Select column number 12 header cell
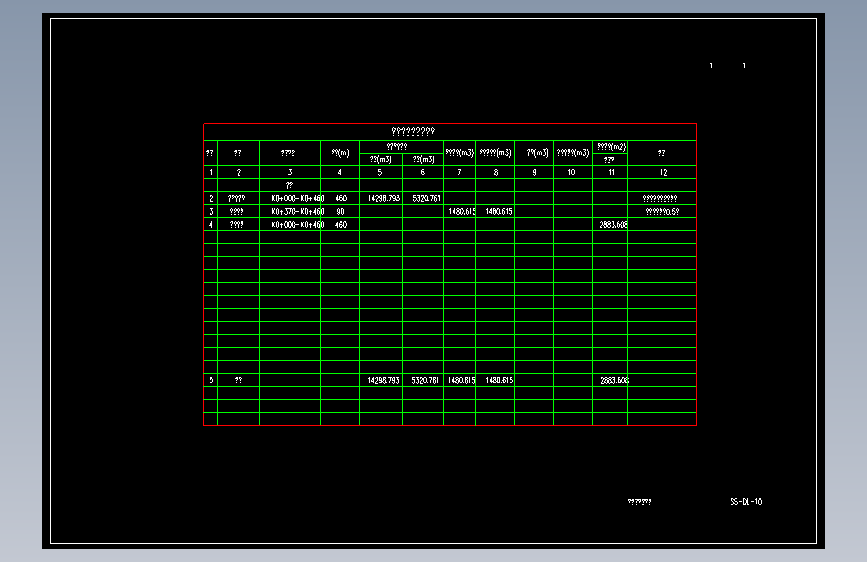Viewport: 867px width, 562px height. click(x=664, y=172)
